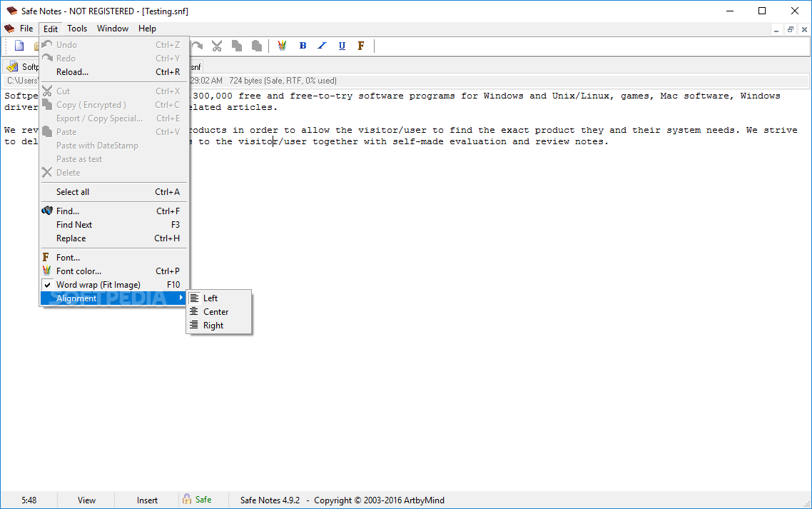Open the Tools menu

[77, 29]
